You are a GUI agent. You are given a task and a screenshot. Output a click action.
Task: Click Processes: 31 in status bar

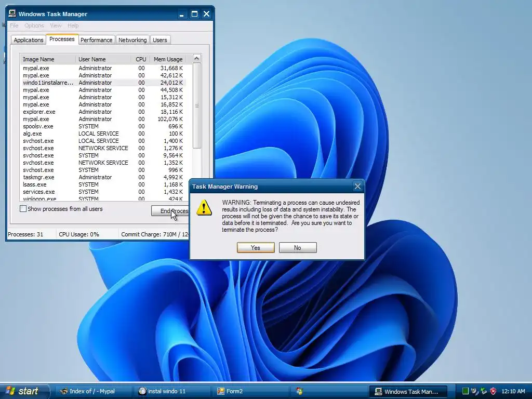pos(25,234)
